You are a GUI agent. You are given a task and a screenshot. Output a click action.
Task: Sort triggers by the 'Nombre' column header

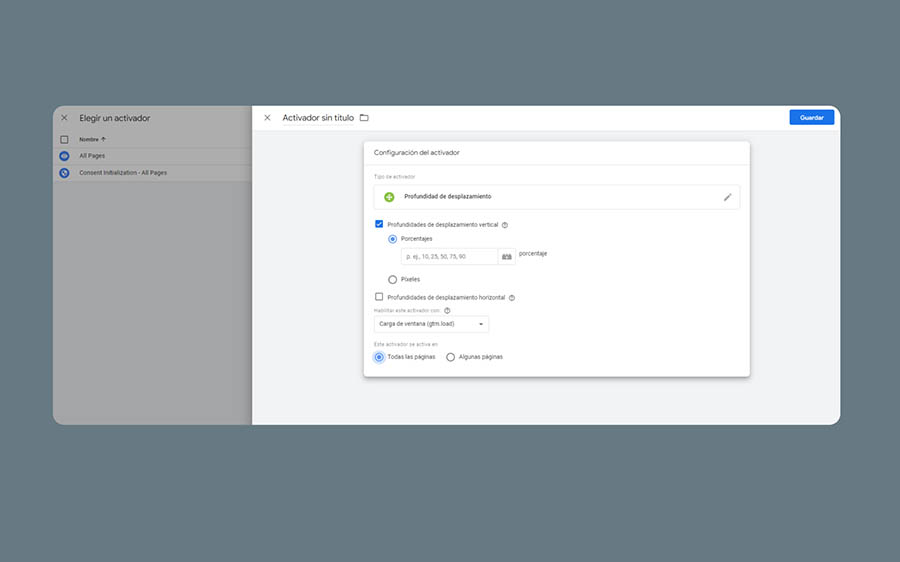[x=92, y=139]
